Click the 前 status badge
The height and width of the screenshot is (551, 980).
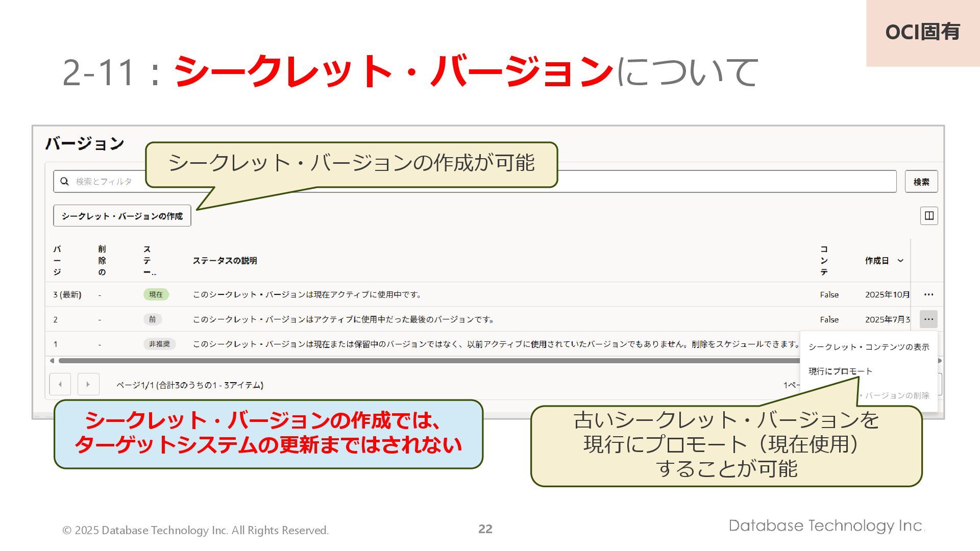(x=152, y=319)
